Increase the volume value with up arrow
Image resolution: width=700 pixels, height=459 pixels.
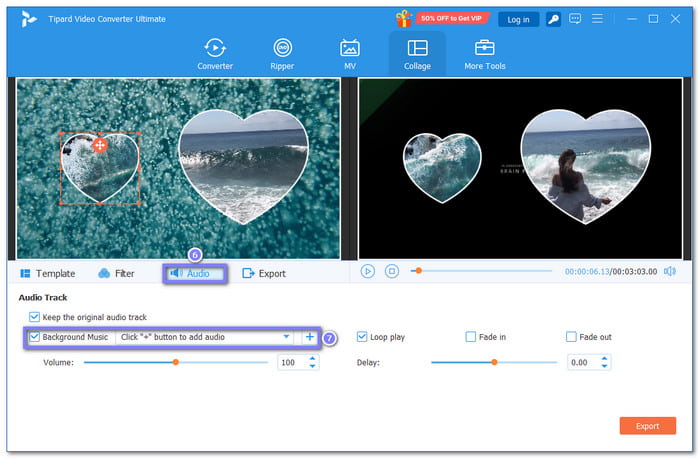coord(313,358)
